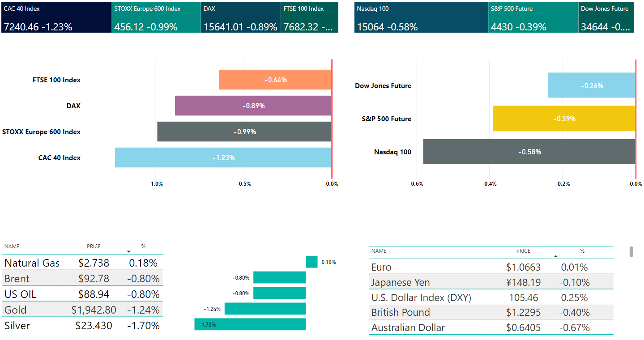Image resolution: width=644 pixels, height=340 pixels.
Task: Click the yellow S&P 500 Future -0.39% bar
Action: click(x=564, y=119)
